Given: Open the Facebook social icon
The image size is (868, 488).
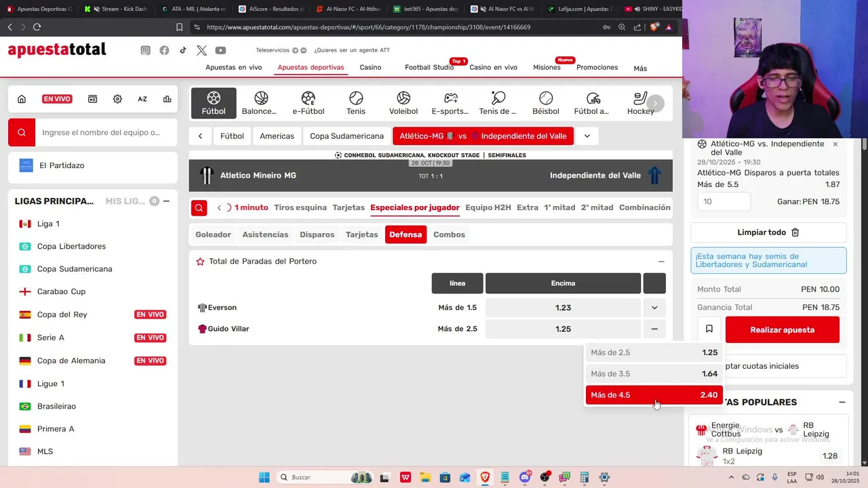Looking at the screenshot, I should click(164, 50).
